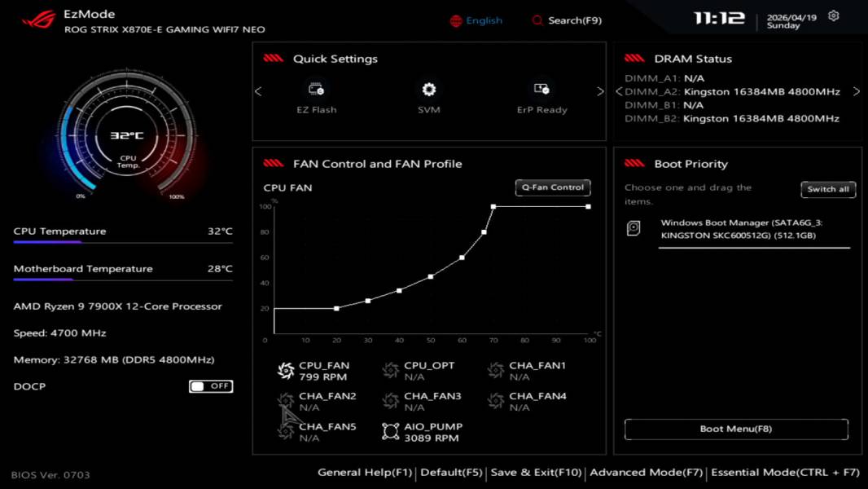
Task: Click the fan curve point at 20°C
Action: tap(336, 308)
